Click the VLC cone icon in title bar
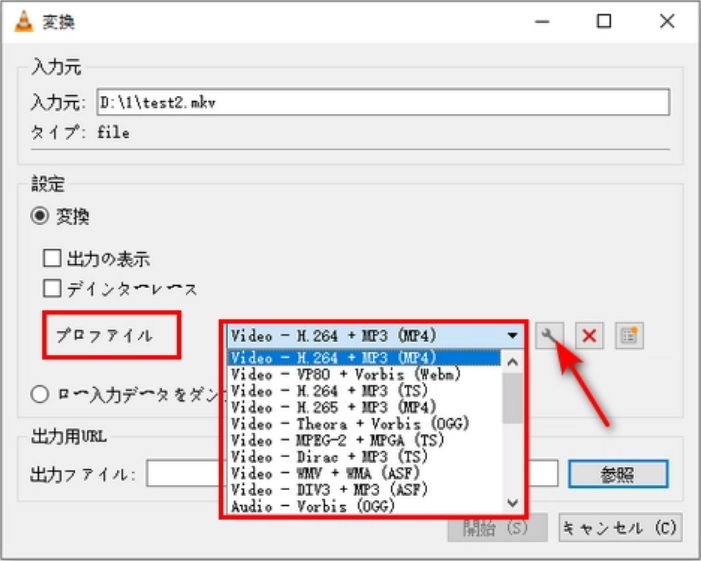The width and height of the screenshot is (701, 561). point(24,21)
